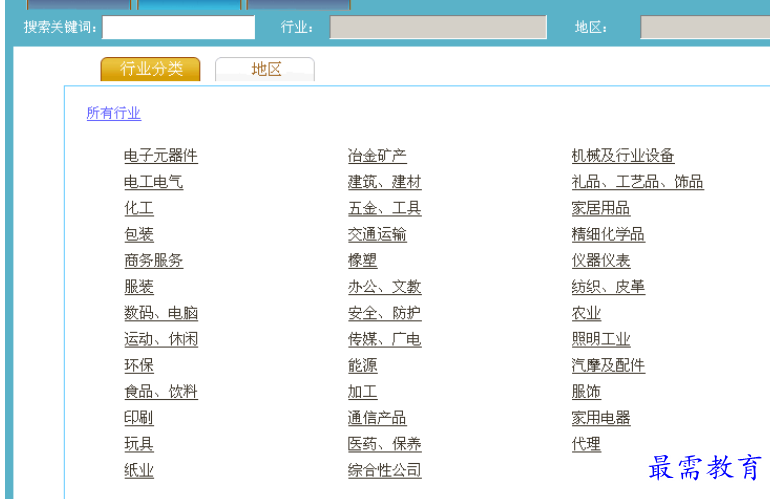Open the 机械及行业设备 link
This screenshot has width=770, height=499.
coord(623,156)
